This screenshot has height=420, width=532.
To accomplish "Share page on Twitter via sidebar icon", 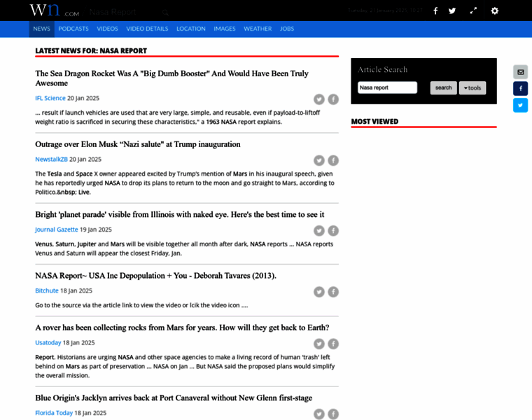I will (x=521, y=105).
